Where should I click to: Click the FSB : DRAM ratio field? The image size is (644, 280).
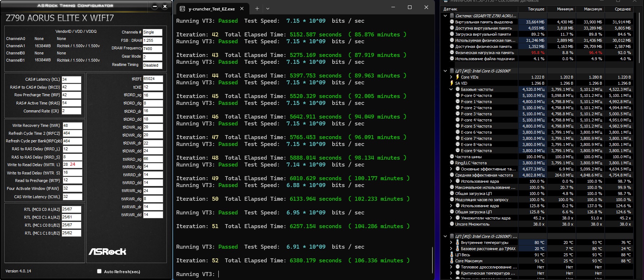tap(152, 41)
